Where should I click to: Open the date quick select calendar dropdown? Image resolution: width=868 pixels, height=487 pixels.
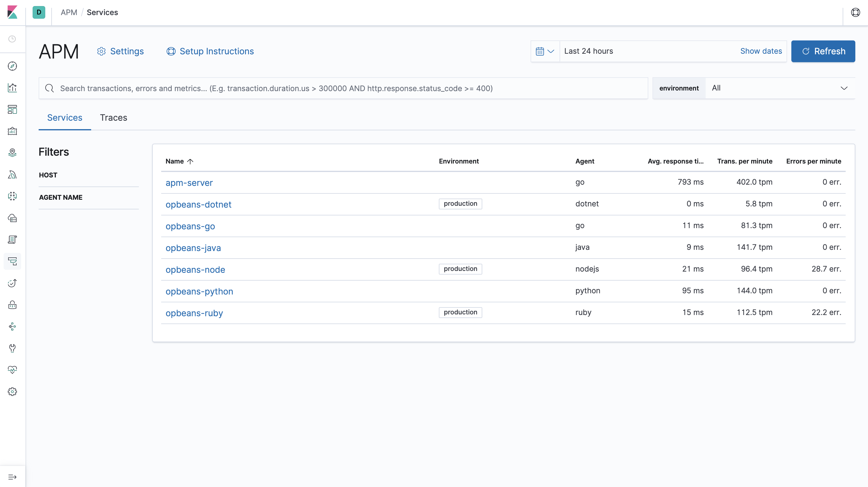(544, 51)
